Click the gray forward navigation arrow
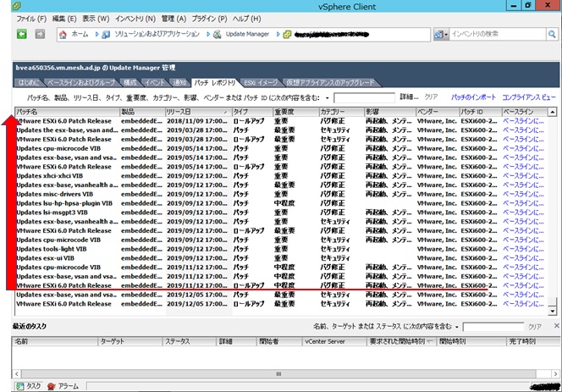 pyautogui.click(x=40, y=34)
